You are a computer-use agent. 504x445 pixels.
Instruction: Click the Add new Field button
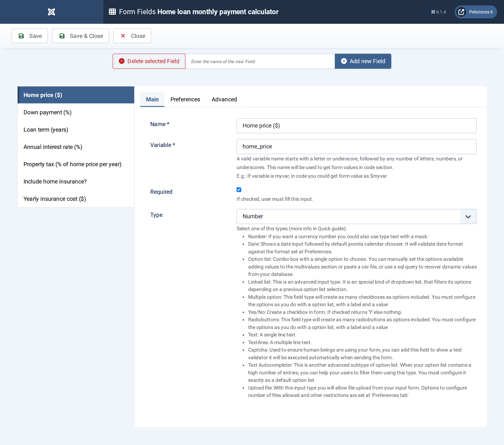pyautogui.click(x=363, y=61)
